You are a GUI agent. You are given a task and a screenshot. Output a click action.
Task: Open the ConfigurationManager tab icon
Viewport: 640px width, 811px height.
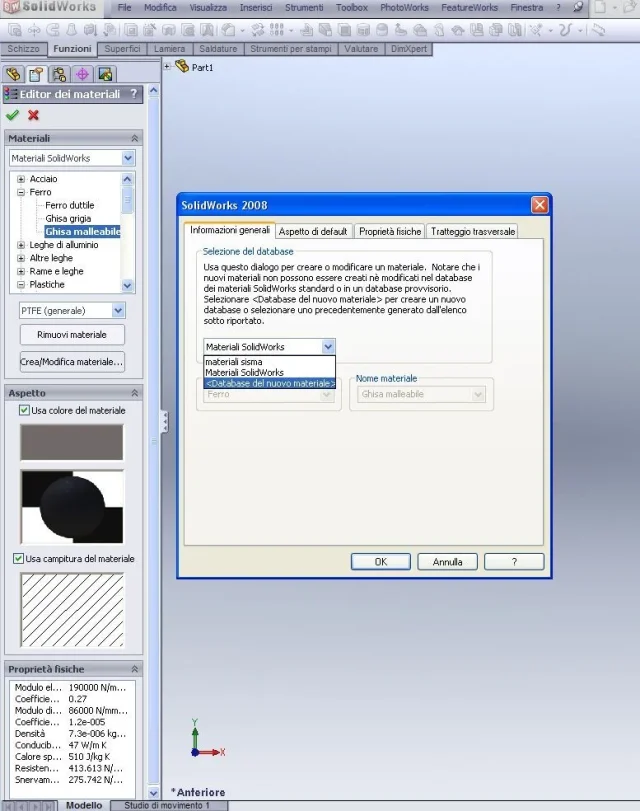coord(59,74)
